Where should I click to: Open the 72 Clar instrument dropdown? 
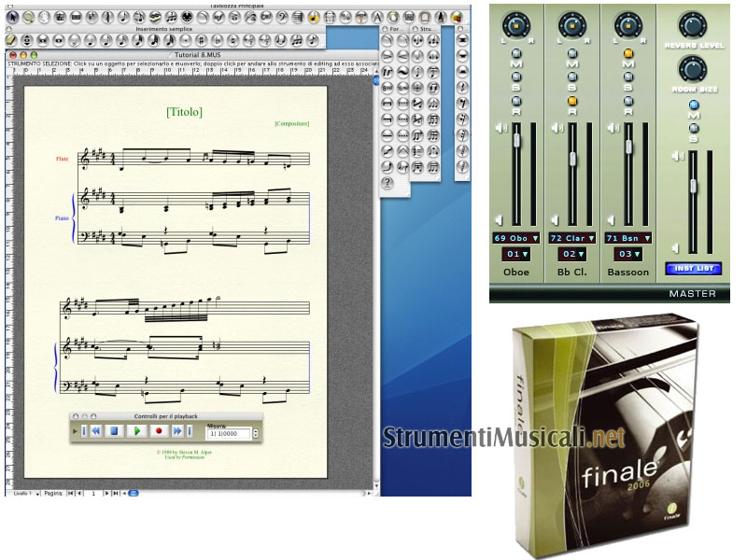click(x=572, y=238)
